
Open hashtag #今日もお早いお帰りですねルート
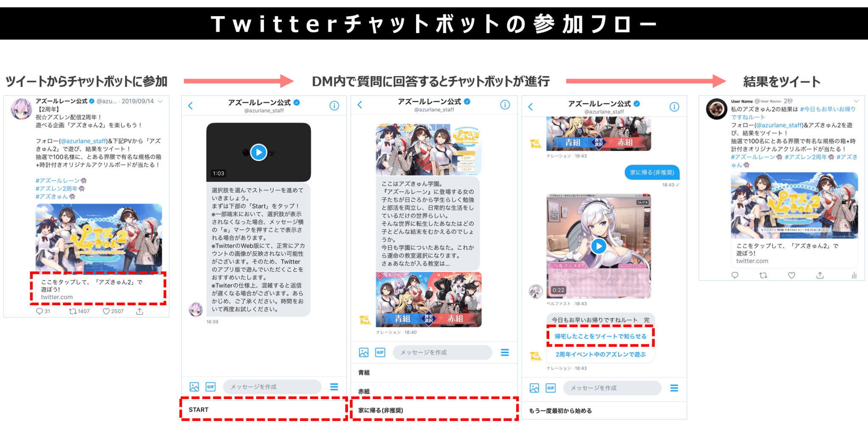[x=793, y=113]
